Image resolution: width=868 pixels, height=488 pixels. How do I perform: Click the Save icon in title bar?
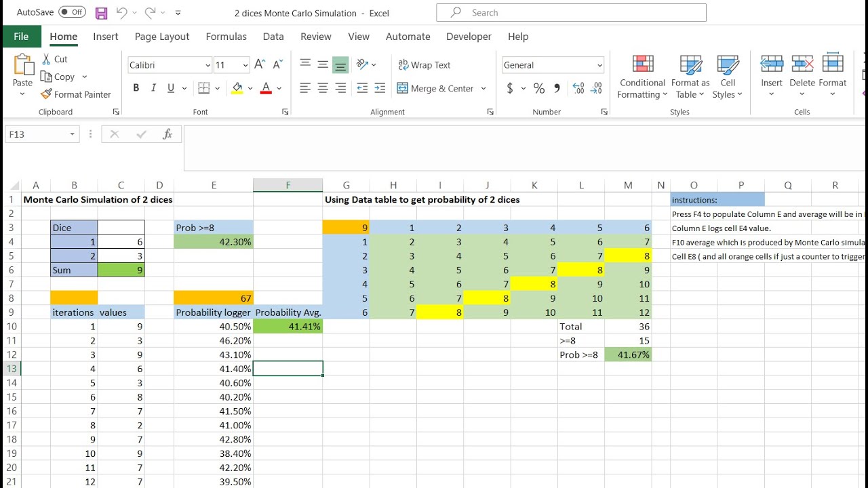(101, 13)
